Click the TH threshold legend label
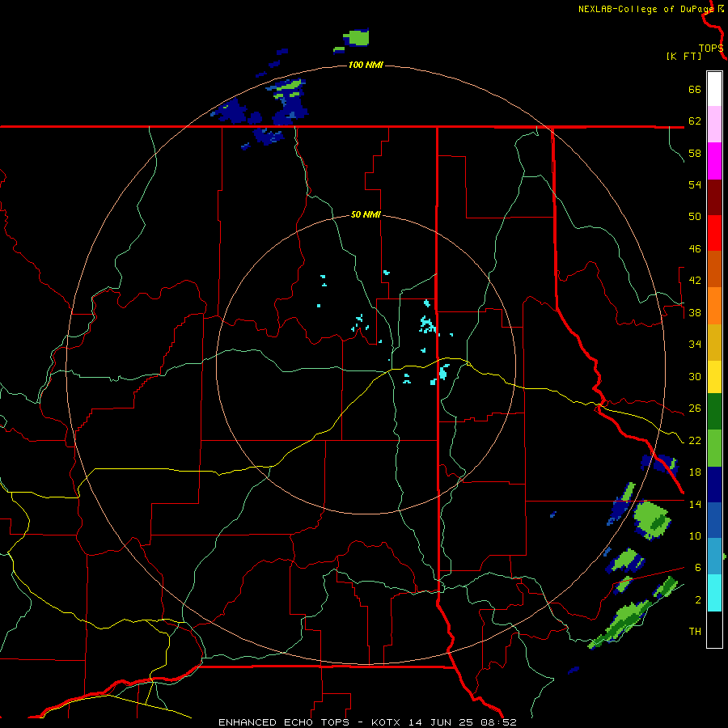Viewport: 728px width, 728px height. tap(695, 631)
